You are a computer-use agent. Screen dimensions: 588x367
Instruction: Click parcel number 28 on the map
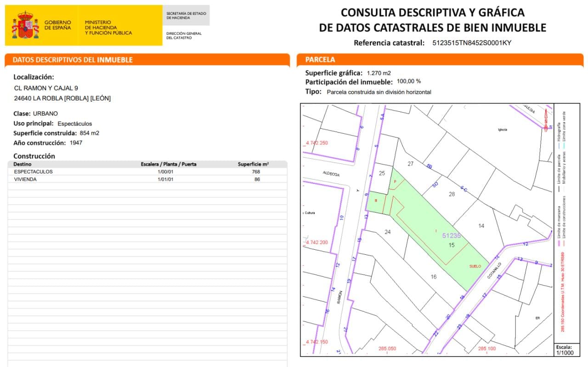point(452,194)
